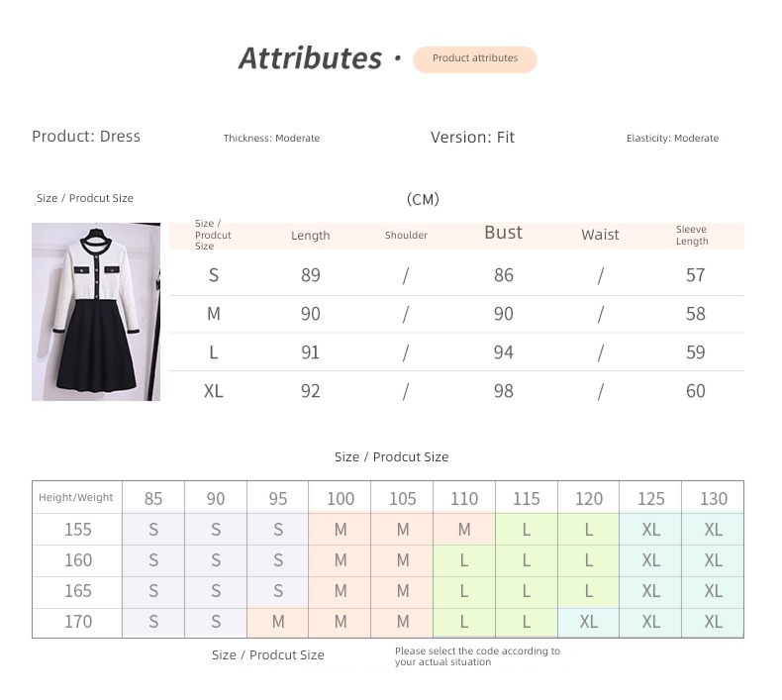Click the weight 85 column header
The height and width of the screenshot is (700, 782).
click(x=153, y=498)
